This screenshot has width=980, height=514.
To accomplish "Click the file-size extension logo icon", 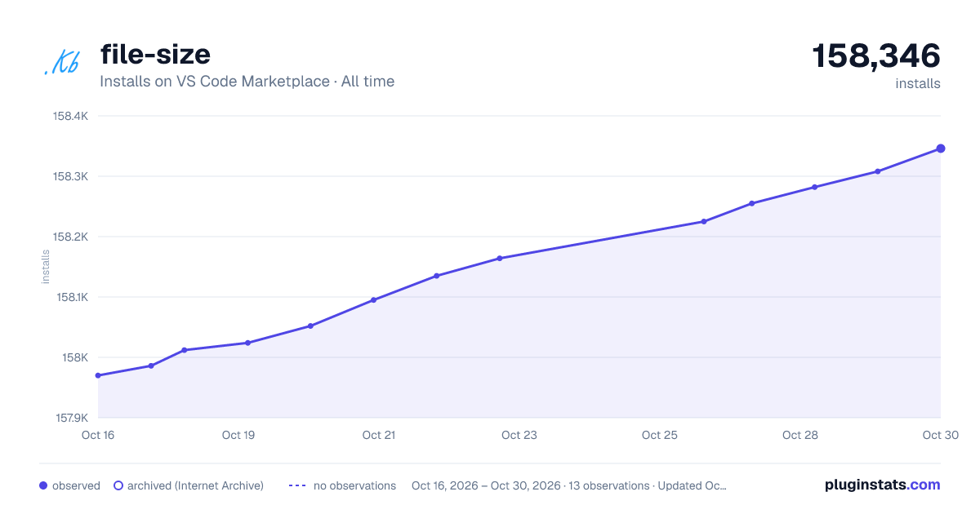I will (62, 63).
